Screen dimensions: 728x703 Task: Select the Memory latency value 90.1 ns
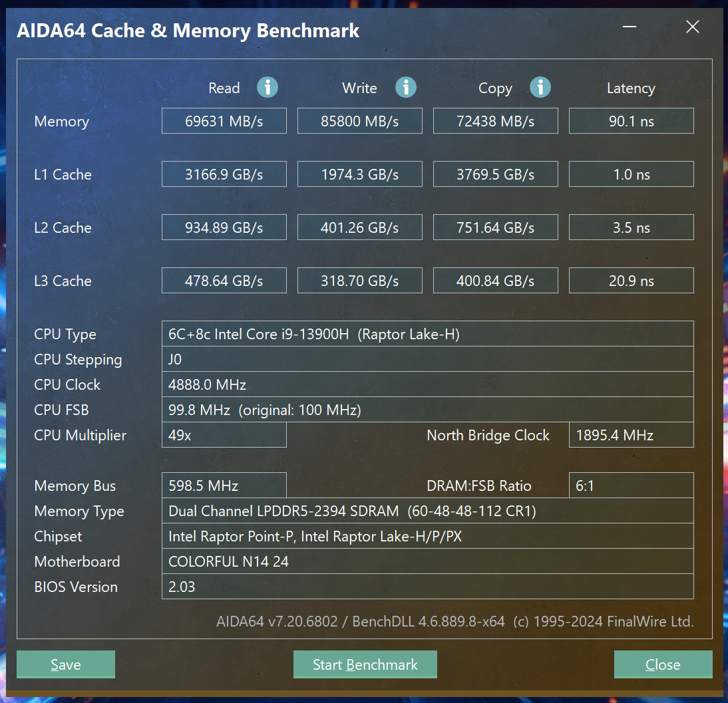click(632, 121)
